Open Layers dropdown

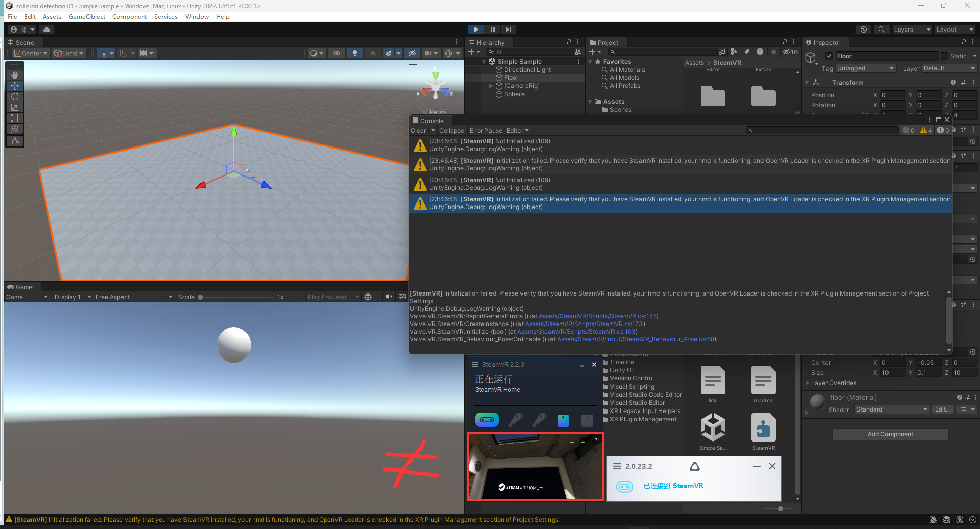912,30
